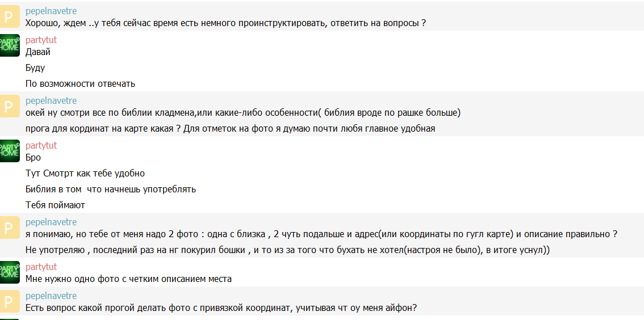Open partytut name above "Мне нужно одно фото"
Image resolution: width=644 pixels, height=320 pixels.
(41, 267)
